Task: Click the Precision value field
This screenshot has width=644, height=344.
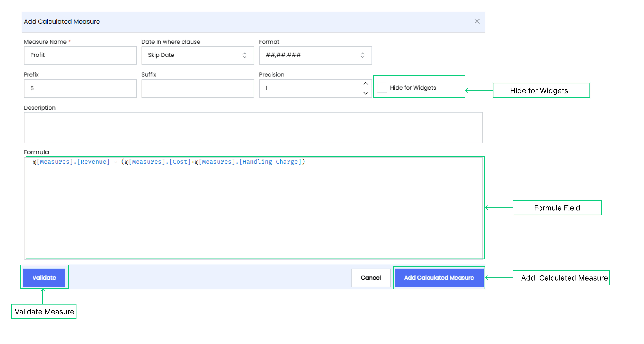Action: 309,88
